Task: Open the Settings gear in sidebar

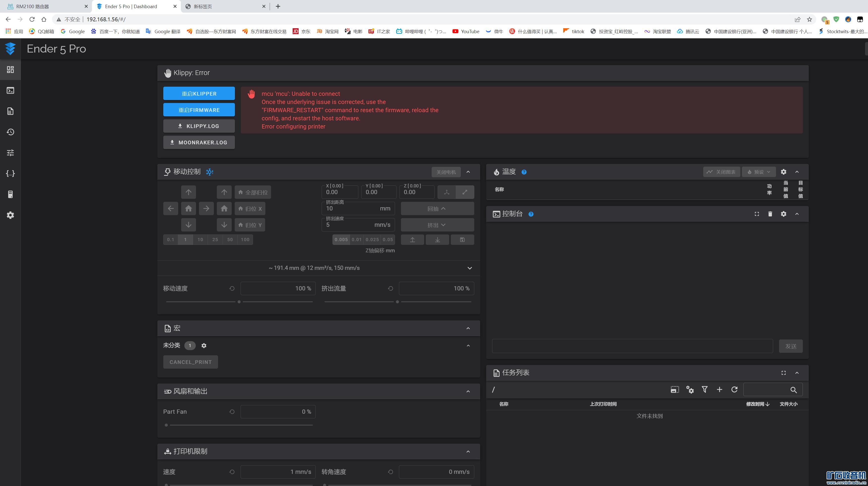Action: (x=10, y=215)
